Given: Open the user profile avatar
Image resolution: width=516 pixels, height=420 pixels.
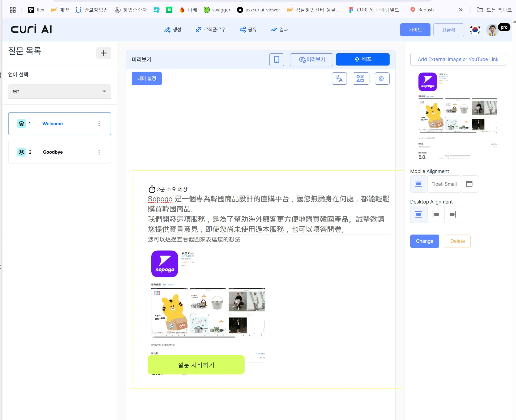Looking at the screenshot, I should [492, 30].
